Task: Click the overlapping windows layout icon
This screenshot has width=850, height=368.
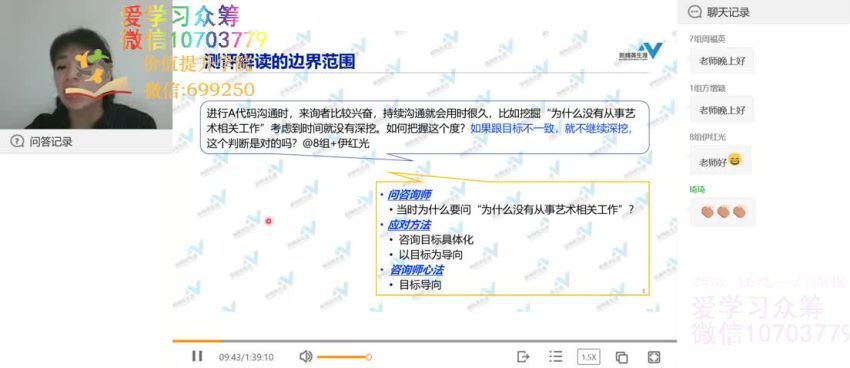Action: (622, 357)
